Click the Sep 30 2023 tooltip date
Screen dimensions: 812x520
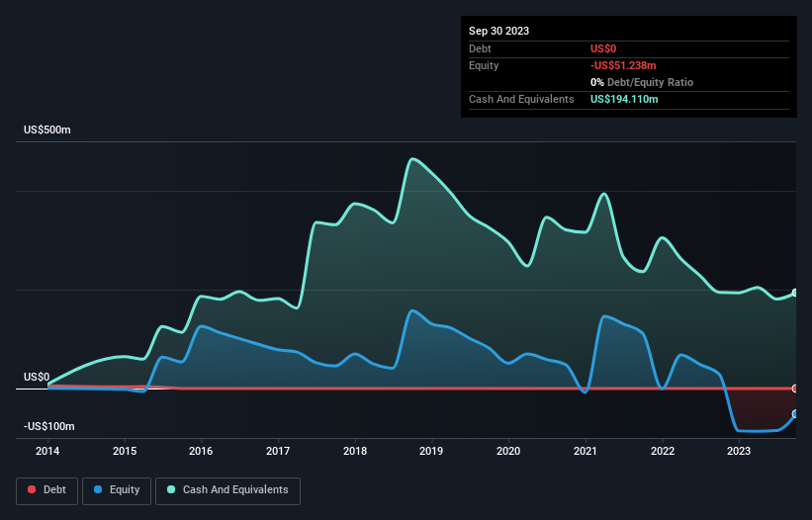498,31
